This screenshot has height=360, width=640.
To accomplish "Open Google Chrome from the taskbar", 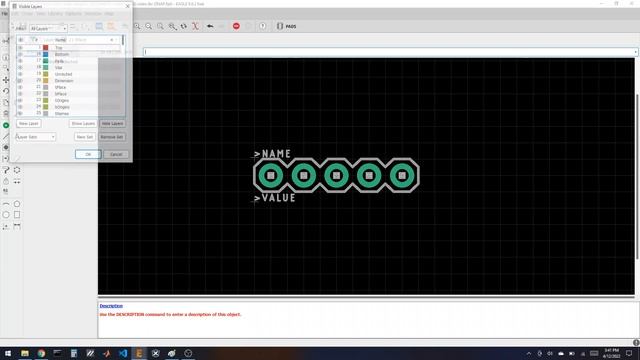I will click(41, 353).
